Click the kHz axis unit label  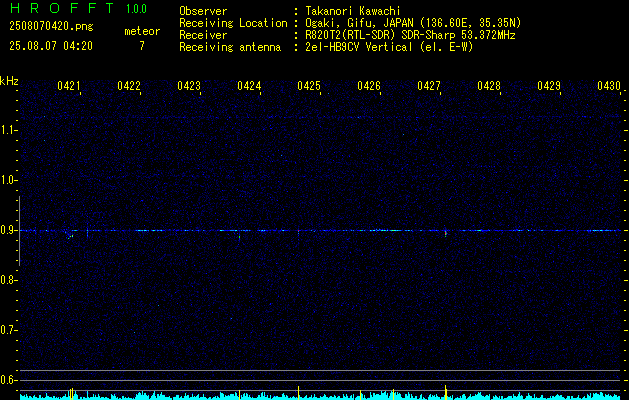point(9,81)
